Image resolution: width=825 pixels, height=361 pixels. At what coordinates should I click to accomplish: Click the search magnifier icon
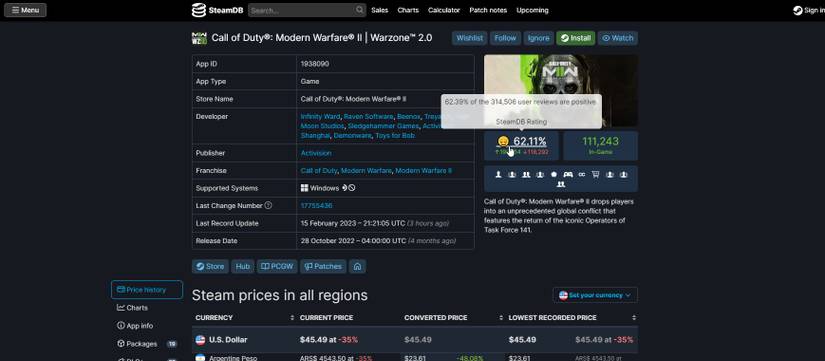(359, 10)
